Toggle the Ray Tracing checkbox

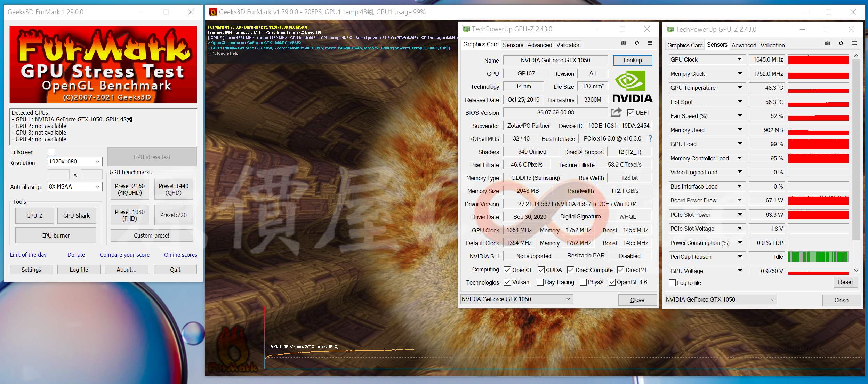pyautogui.click(x=540, y=282)
